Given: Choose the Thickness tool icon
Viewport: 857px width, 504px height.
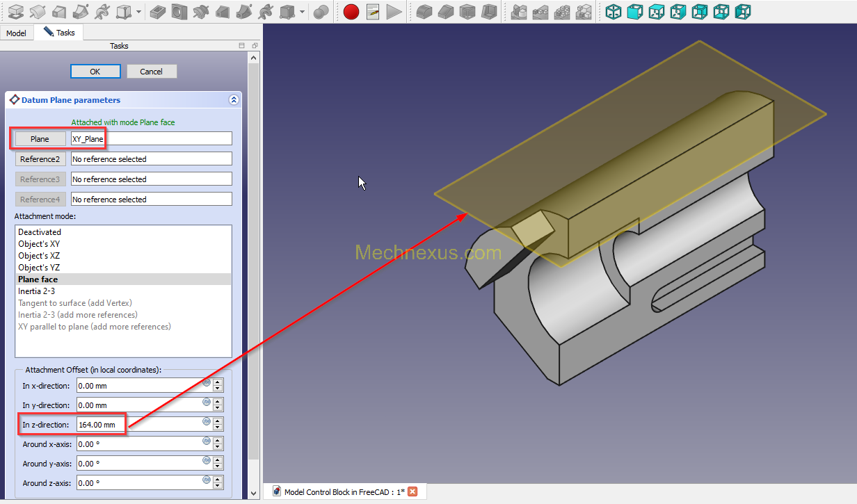Looking at the screenshot, I should pos(490,11).
